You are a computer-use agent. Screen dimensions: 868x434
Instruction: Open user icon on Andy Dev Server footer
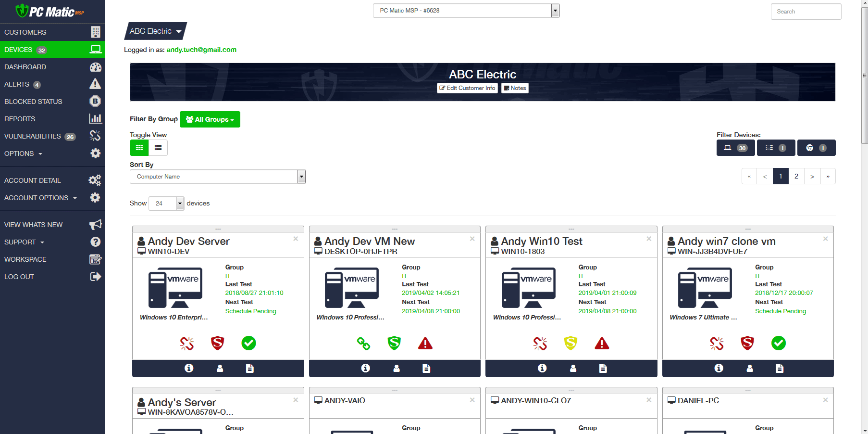220,368
